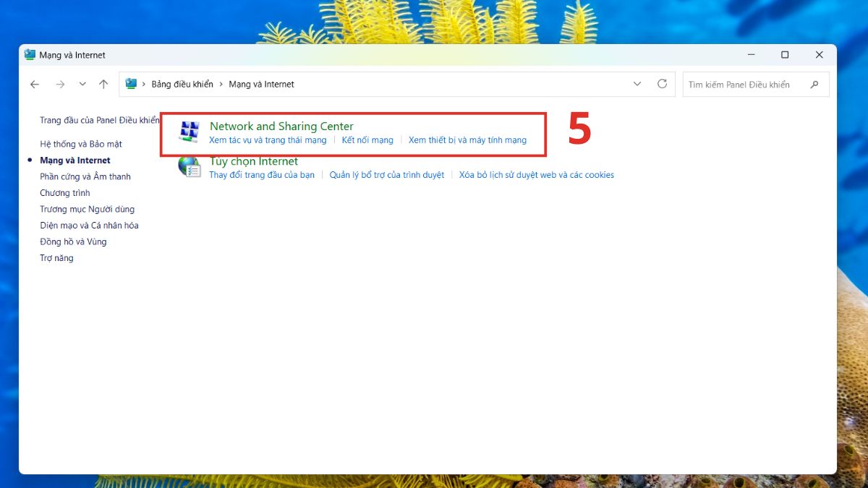Click the Back arrow in navigation bar
This screenshot has width=868, height=488.
[x=35, y=85]
